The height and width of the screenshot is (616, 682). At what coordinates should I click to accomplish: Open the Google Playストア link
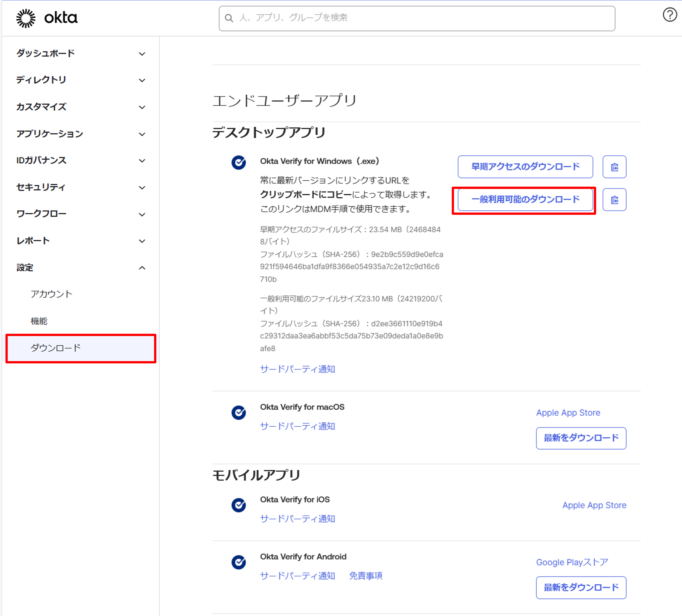[x=572, y=562]
